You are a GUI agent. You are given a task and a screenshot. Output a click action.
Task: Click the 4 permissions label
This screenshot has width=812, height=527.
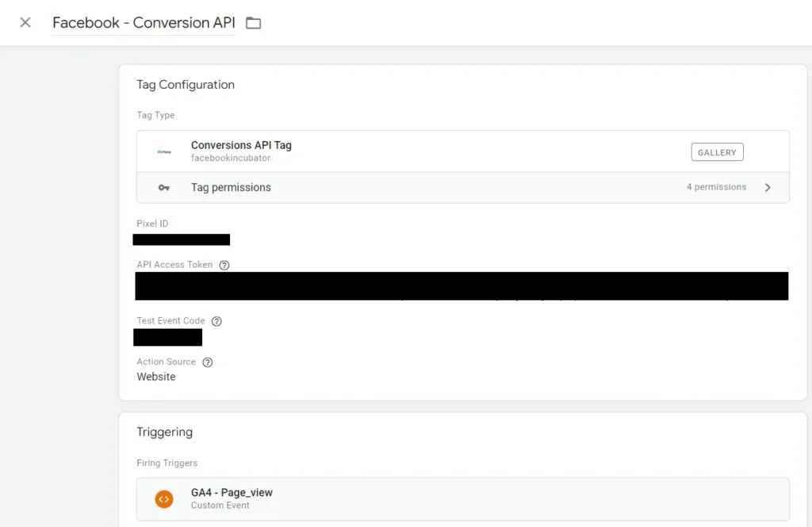[716, 187]
